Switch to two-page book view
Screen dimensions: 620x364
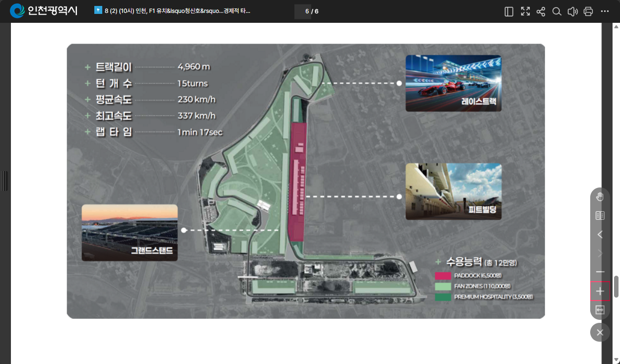[600, 216]
